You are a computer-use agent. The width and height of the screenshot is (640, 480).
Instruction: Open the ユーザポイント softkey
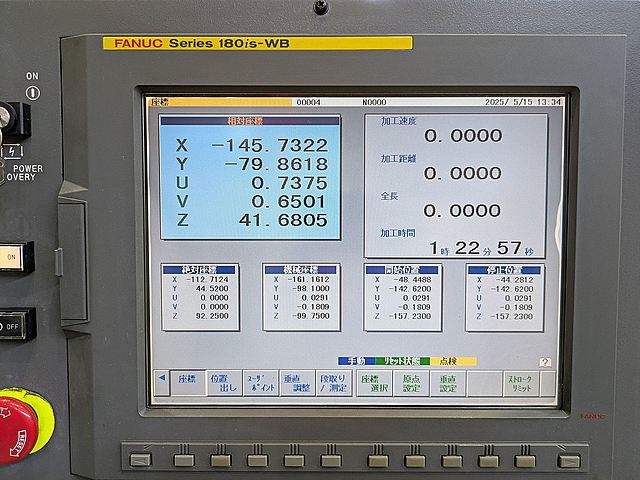(260, 383)
